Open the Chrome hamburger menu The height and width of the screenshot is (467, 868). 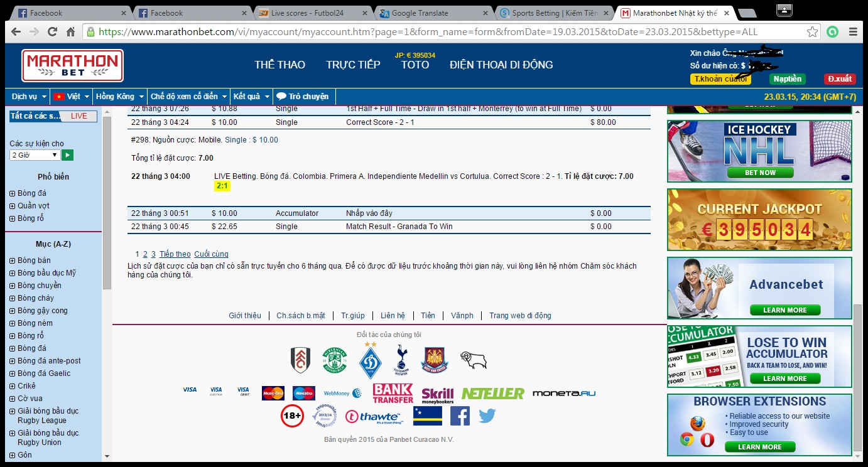click(853, 32)
